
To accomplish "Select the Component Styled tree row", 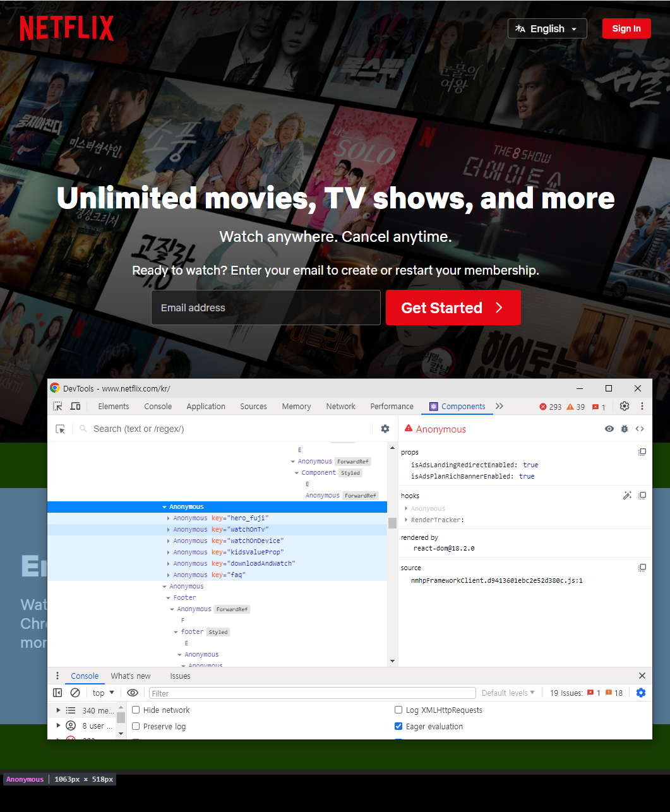I will pyautogui.click(x=217, y=473).
